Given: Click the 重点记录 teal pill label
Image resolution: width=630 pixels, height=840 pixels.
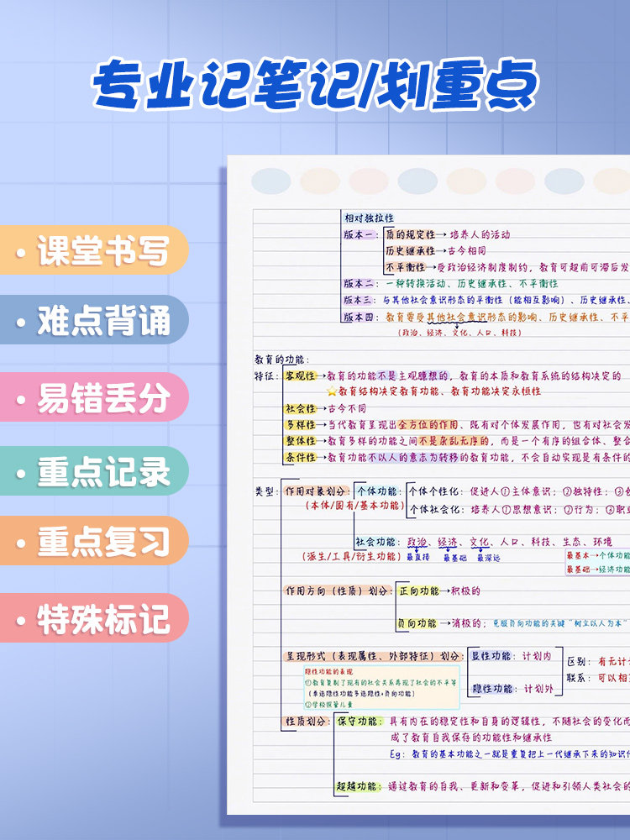Looking at the screenshot, I should 94,471.
